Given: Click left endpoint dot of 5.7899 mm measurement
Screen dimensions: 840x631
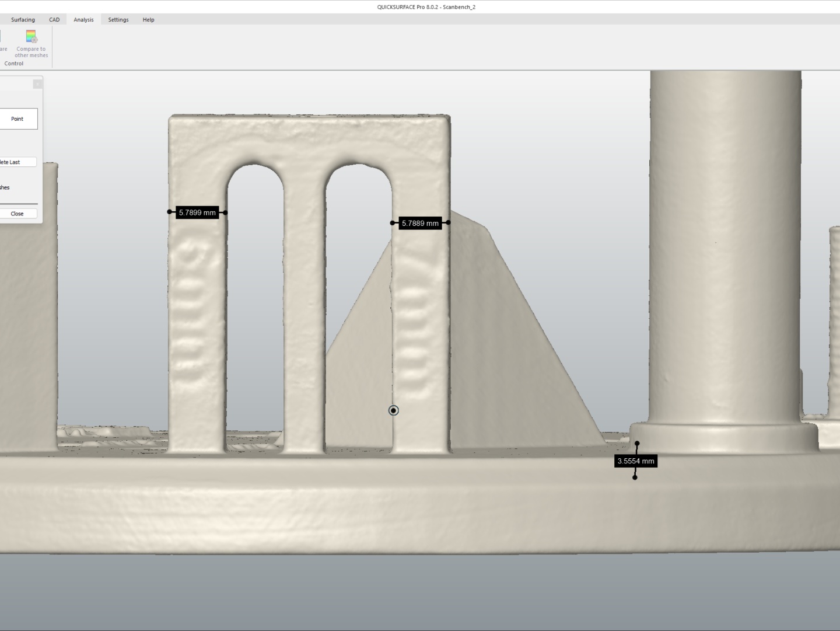Looking at the screenshot, I should (170, 212).
